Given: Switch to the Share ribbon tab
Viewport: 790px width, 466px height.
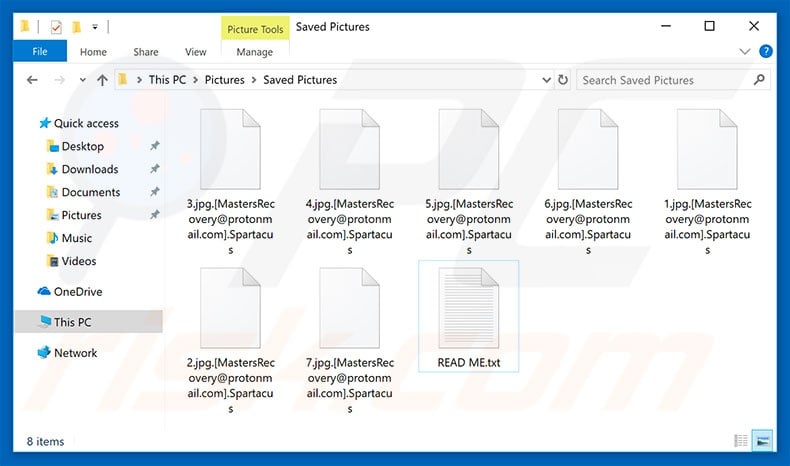Looking at the screenshot, I should pos(146,52).
